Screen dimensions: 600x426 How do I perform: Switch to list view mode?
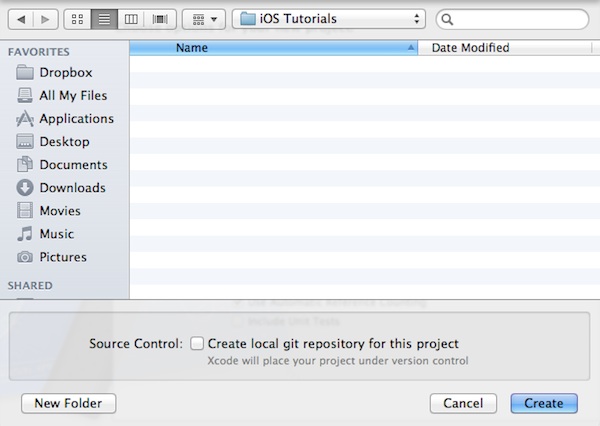point(105,19)
